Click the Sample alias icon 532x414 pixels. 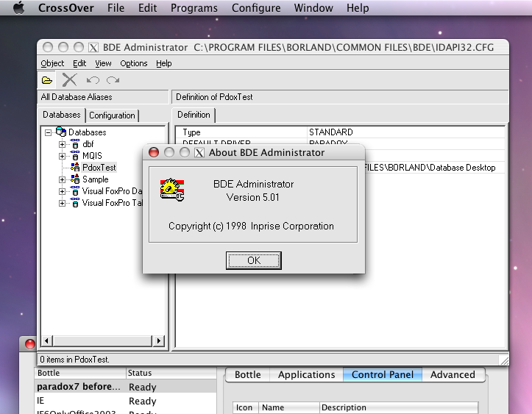click(x=75, y=179)
